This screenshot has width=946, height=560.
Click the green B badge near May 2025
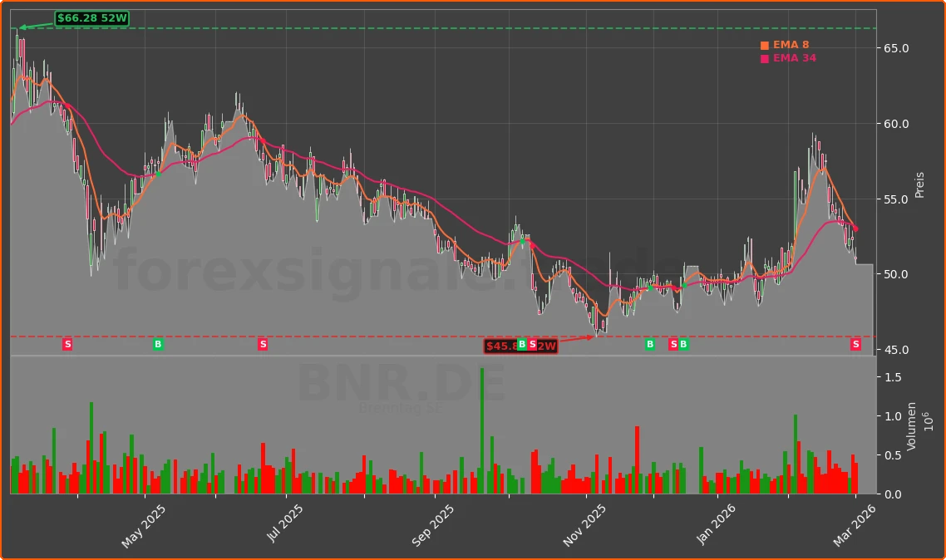(x=157, y=344)
